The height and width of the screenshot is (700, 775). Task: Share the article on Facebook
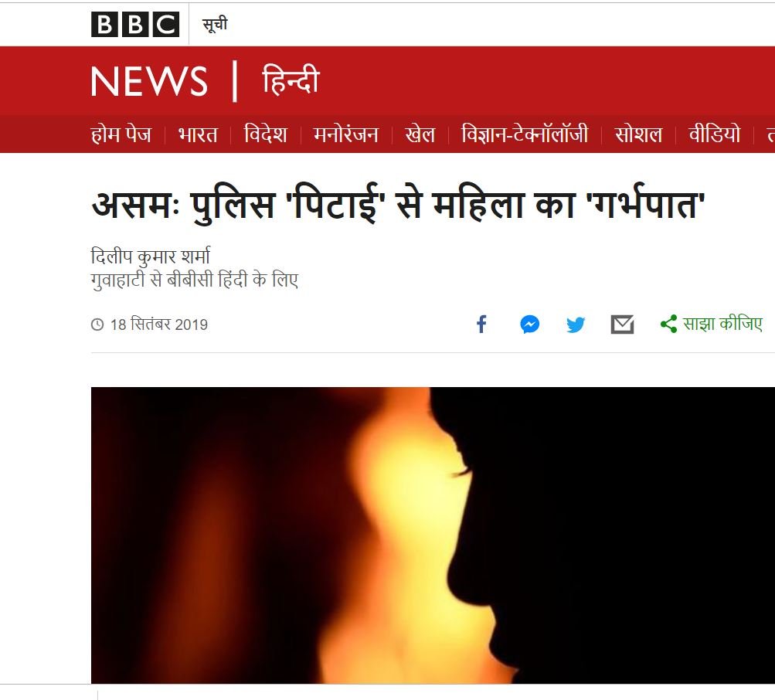(x=481, y=325)
